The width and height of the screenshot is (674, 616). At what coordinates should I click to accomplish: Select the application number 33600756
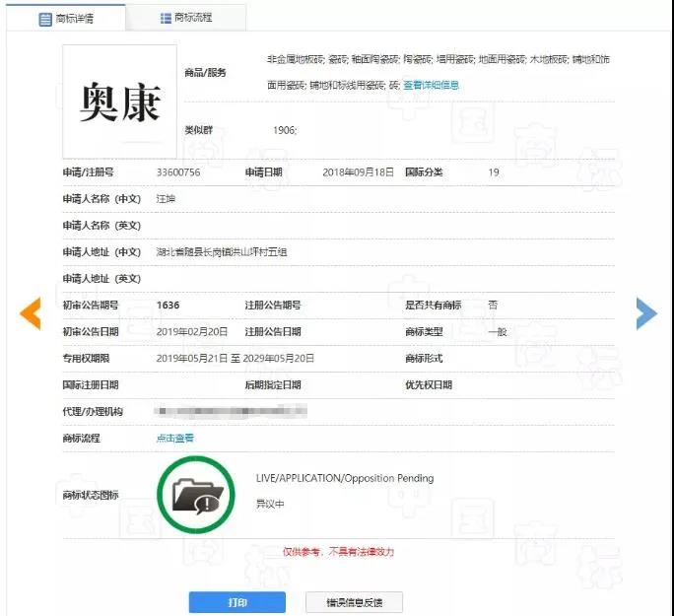tap(178, 172)
